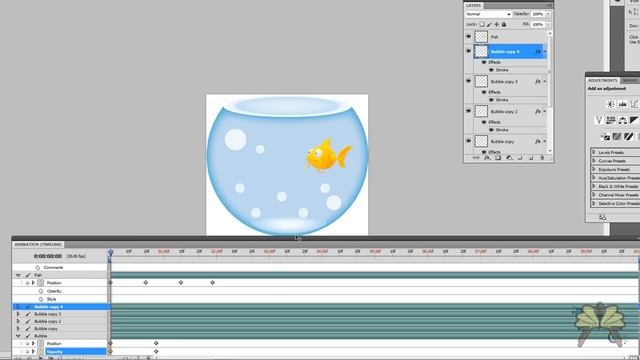Switch to the Masks panel tab
The image size is (640, 360).
click(x=630, y=80)
